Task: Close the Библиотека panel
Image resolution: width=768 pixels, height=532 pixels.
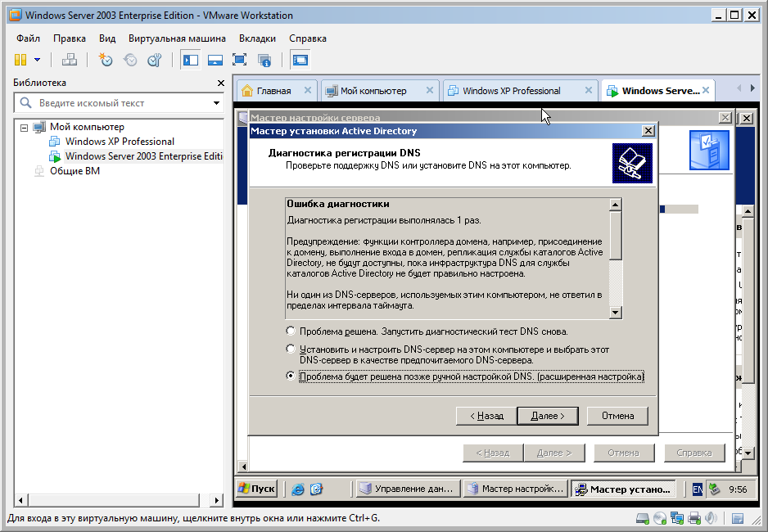Action: coord(221,83)
